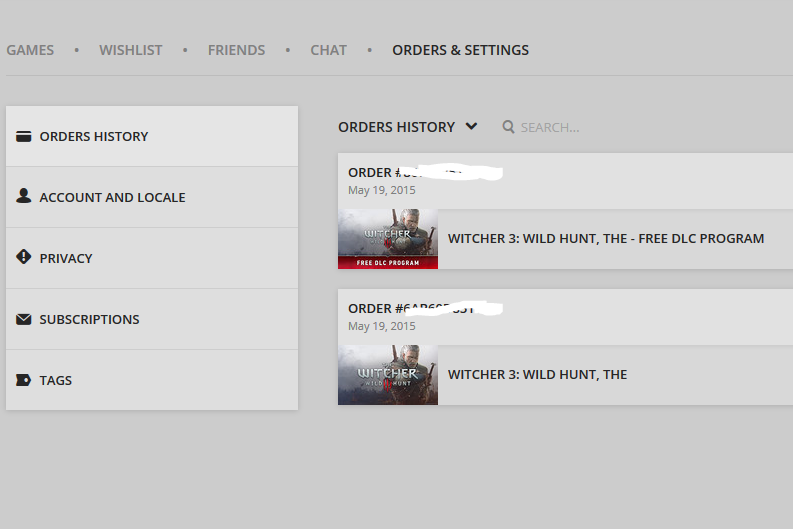The image size is (793, 529).
Task: Click the Account and Locale person icon
Action: tap(23, 196)
